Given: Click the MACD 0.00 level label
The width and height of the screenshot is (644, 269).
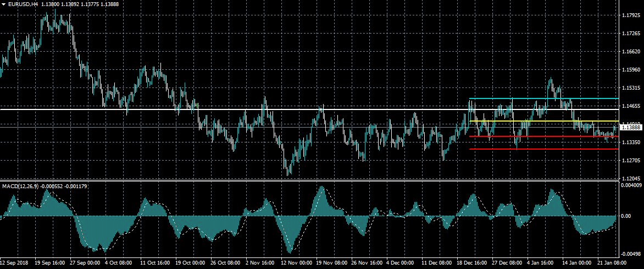Looking at the screenshot, I should 625,216.
